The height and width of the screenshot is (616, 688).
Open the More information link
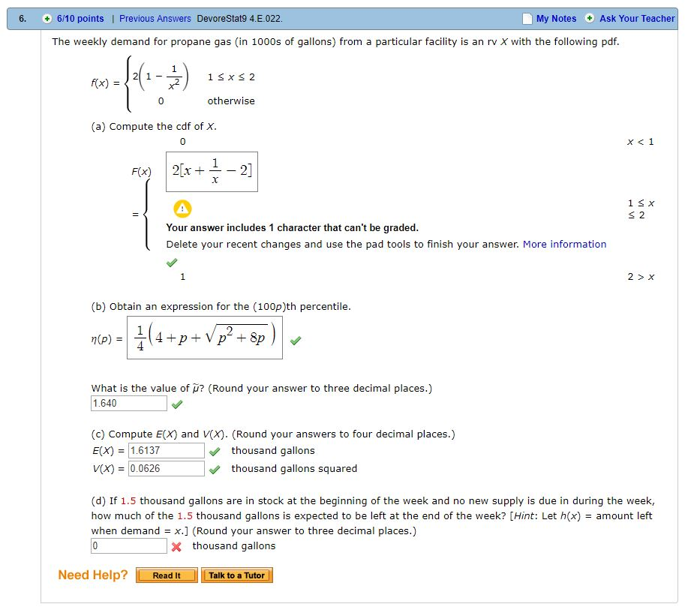pos(564,244)
